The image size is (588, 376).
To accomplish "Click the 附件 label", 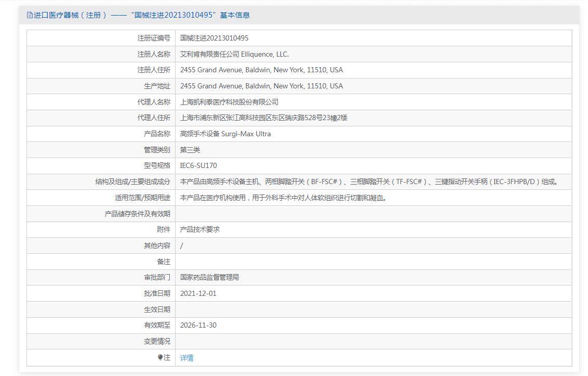I will 164,229.
